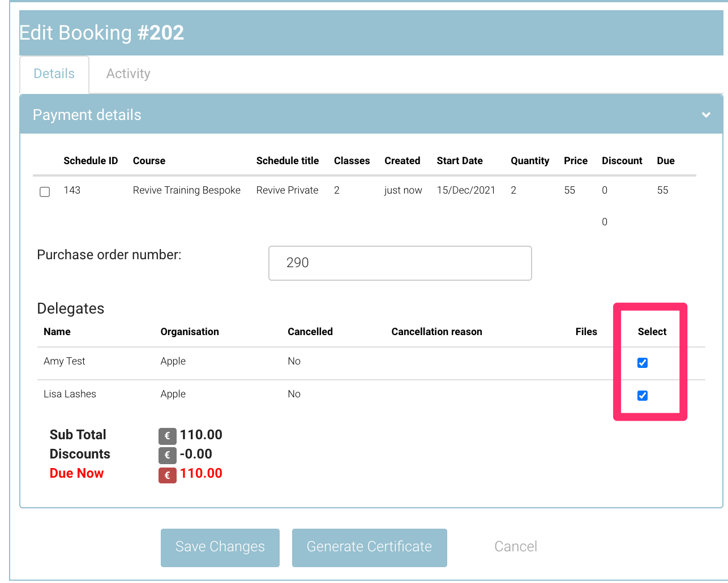728x583 pixels.
Task: Select the Revive Training Bespoke course cell
Action: pos(186,190)
